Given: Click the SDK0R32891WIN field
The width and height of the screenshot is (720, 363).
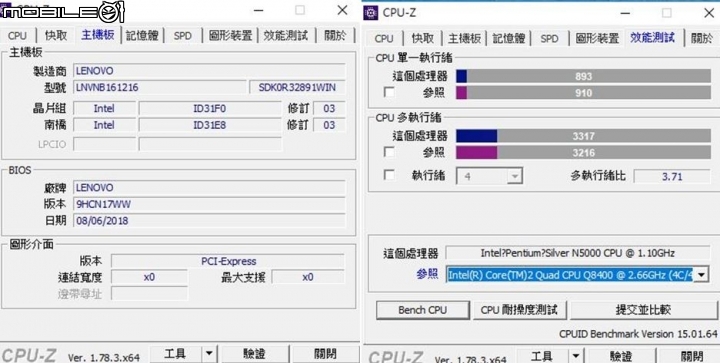Looking at the screenshot, I should click(297, 87).
